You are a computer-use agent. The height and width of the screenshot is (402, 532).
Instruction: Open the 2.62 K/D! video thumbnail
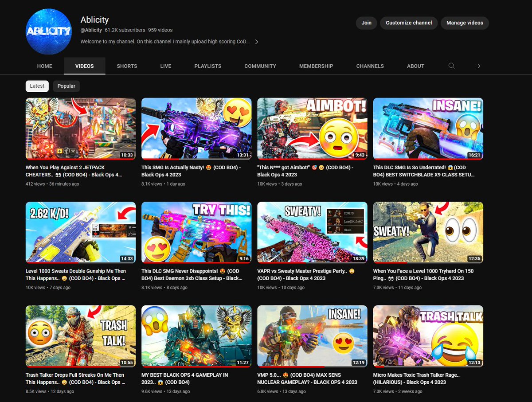pos(81,233)
